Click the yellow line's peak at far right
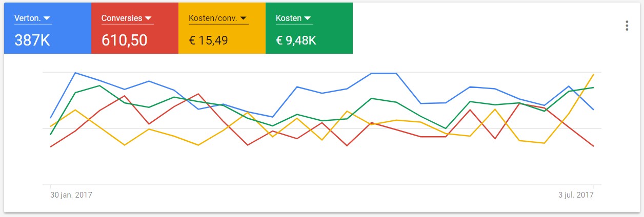 (593, 74)
